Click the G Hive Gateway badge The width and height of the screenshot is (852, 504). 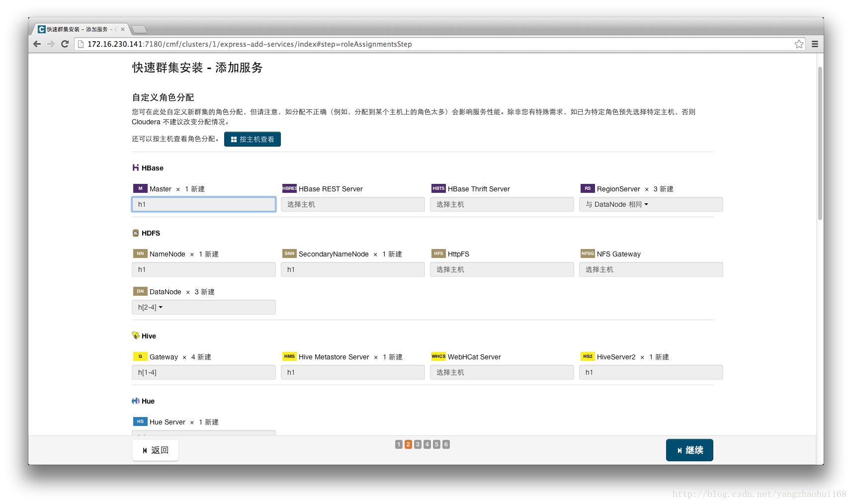coord(140,356)
